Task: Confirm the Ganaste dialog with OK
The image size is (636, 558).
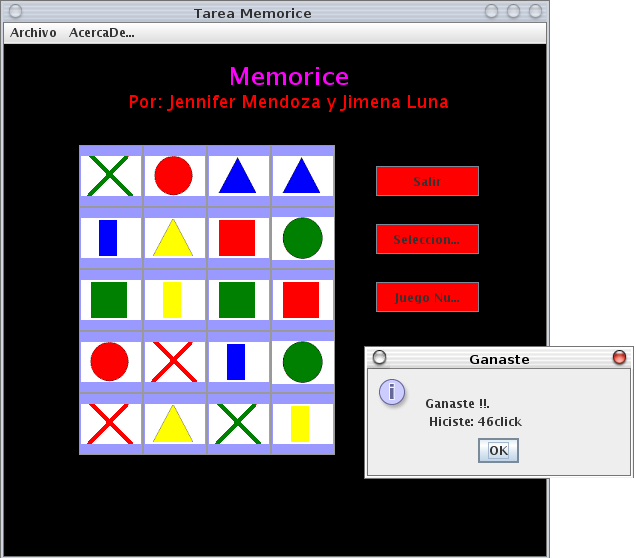Action: point(498,451)
